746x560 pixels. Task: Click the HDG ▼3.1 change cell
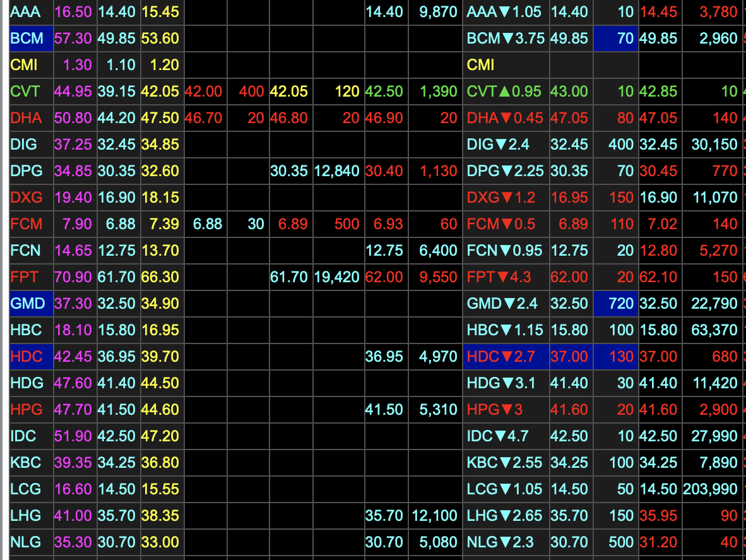(506, 383)
